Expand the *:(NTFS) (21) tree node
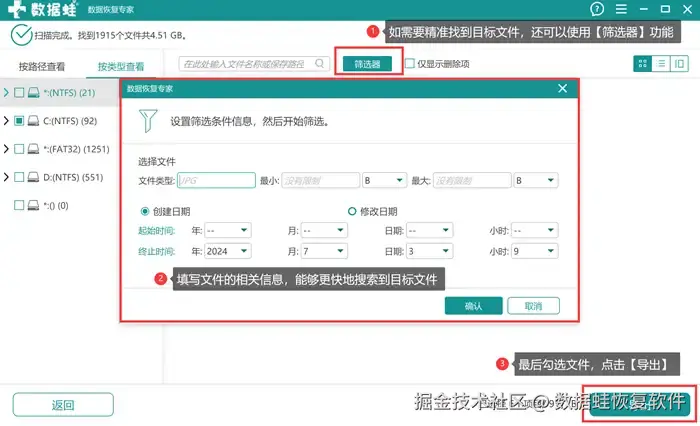This screenshot has width=700, height=426. (6, 92)
